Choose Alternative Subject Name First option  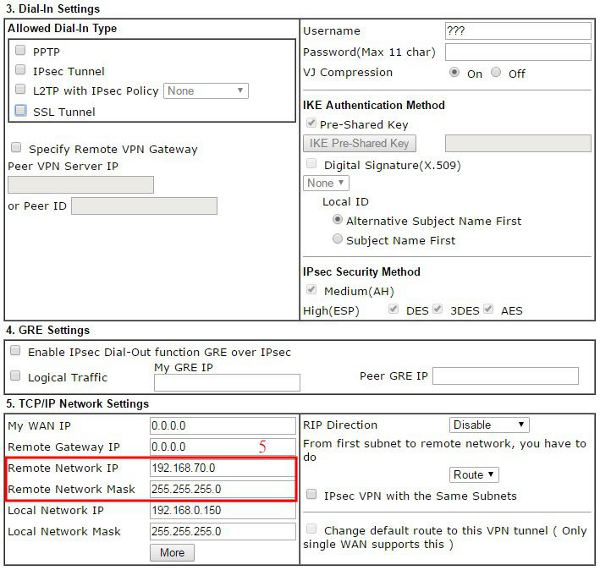pos(337,220)
